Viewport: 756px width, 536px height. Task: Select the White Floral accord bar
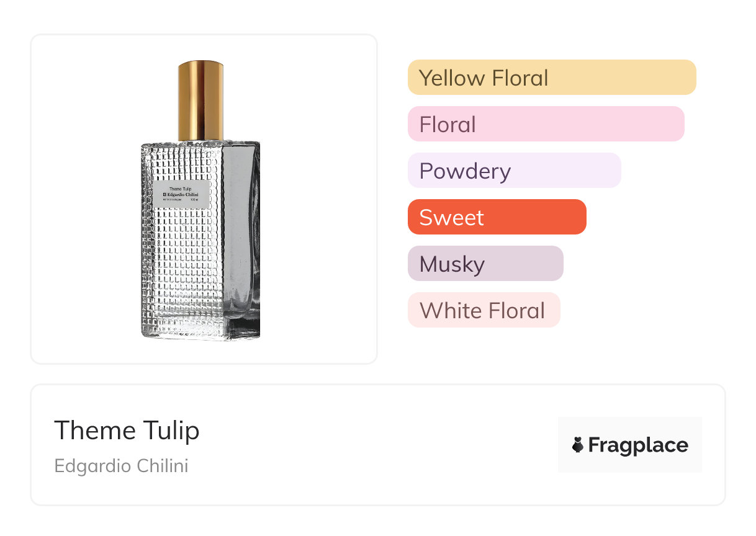[x=484, y=310]
